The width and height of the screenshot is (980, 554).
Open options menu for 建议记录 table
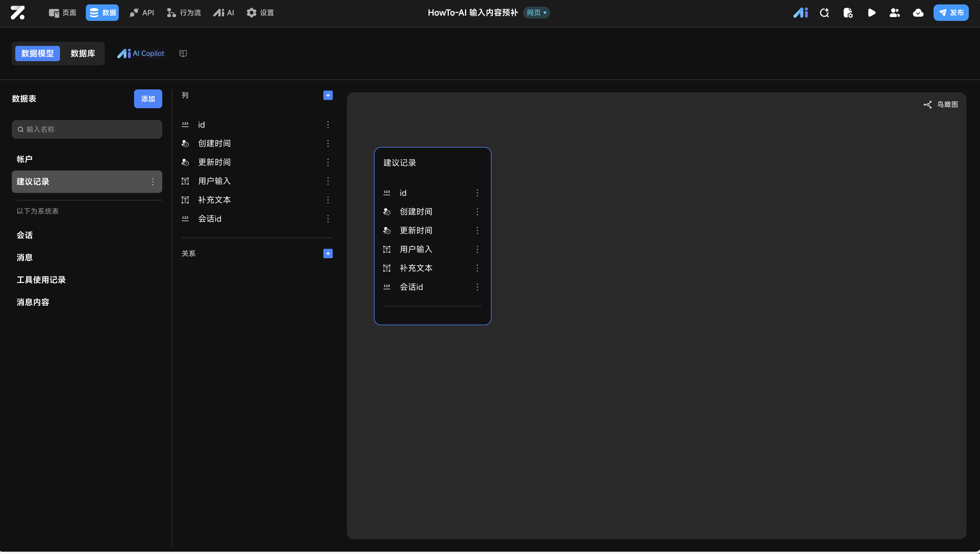click(153, 182)
